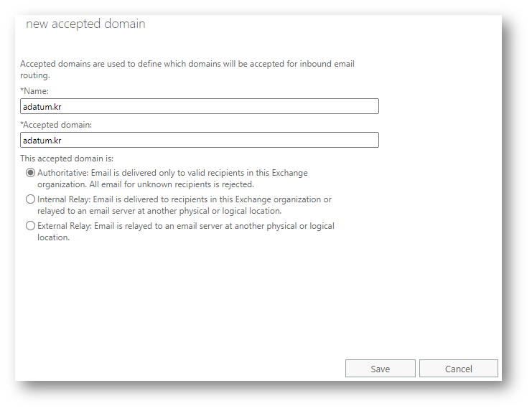The width and height of the screenshot is (532, 411).
Task: Click the External Relay description text
Action: click(185, 232)
